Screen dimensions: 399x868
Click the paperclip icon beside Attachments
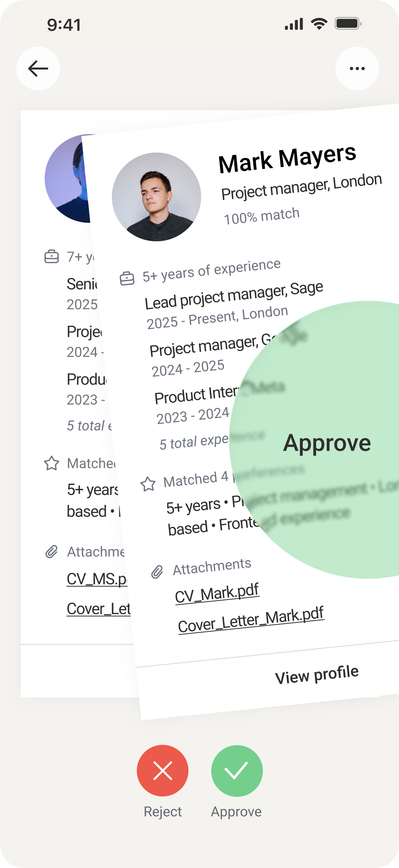pyautogui.click(x=157, y=572)
